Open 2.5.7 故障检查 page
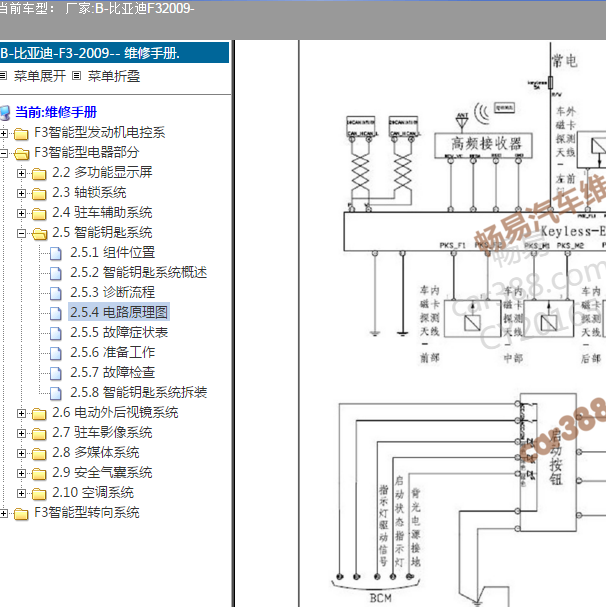The image size is (606, 607). pyautogui.click(x=113, y=372)
